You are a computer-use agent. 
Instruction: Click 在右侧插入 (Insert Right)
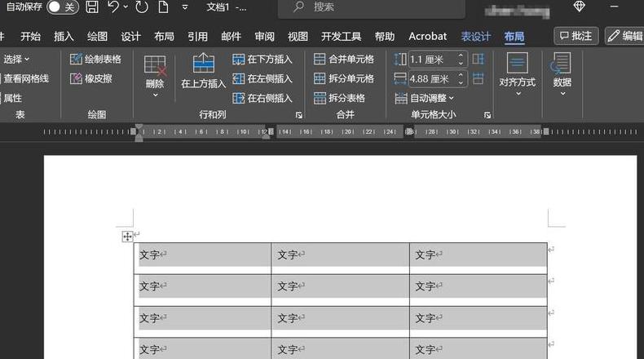262,98
